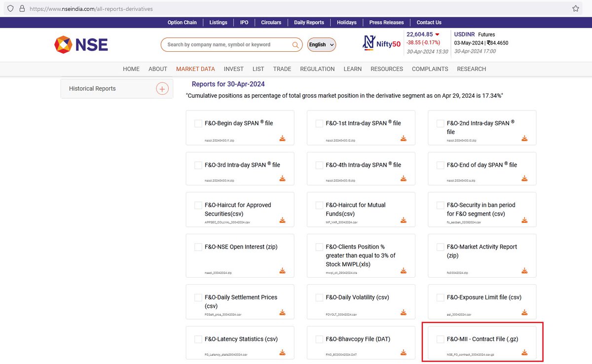View site security shield icon
Screen dimensions: 592x364
(10, 8)
